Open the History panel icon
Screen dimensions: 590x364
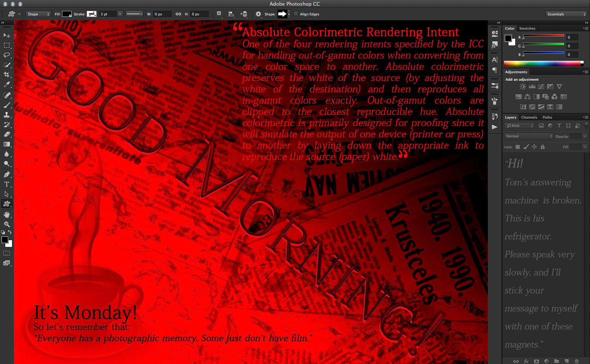495,116
